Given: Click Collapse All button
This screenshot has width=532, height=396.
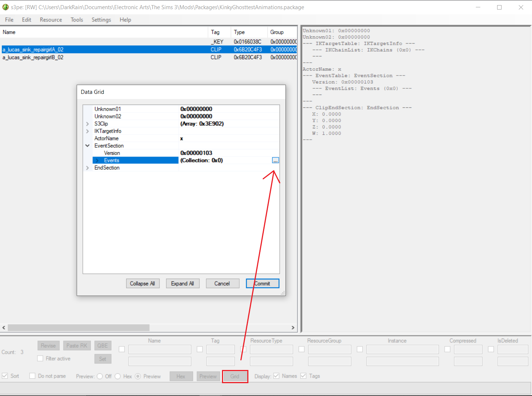Looking at the screenshot, I should 143,283.
